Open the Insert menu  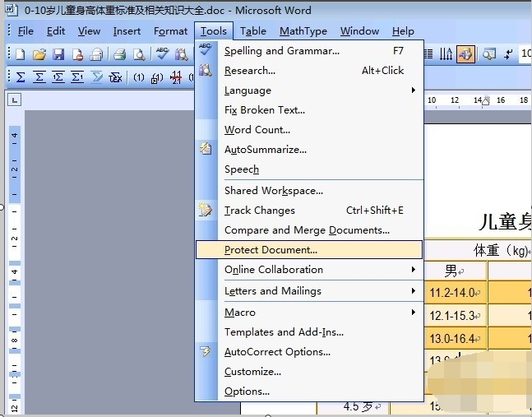127,31
